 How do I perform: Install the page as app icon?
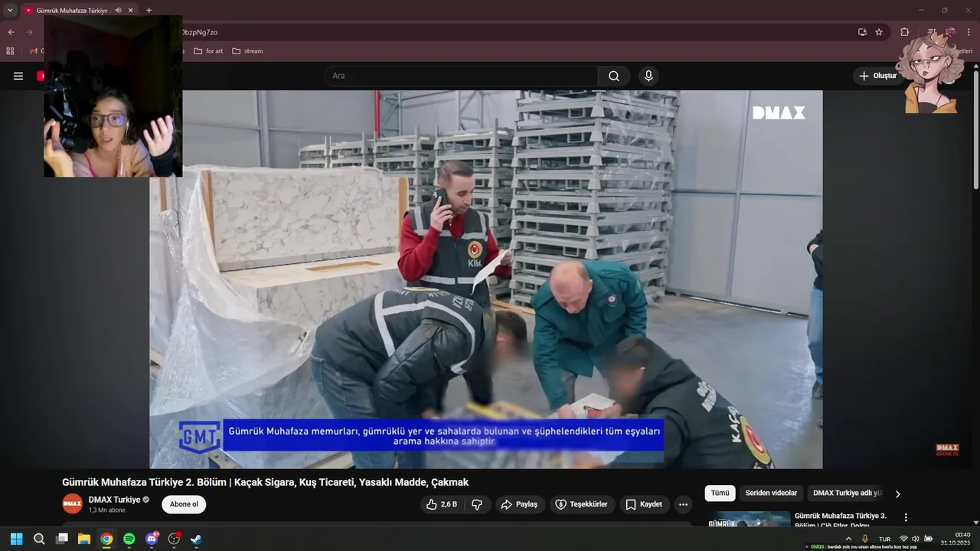[x=862, y=32]
